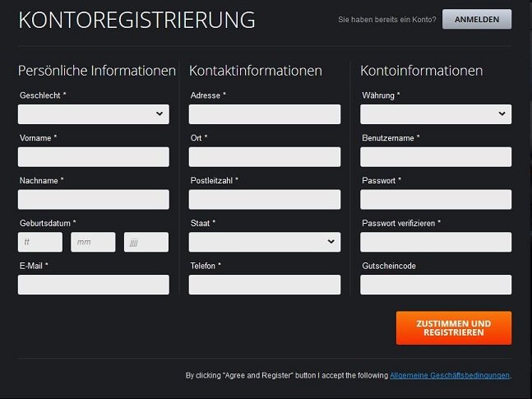Click the Kontoinformationen heading
The height and width of the screenshot is (399, 532).
pos(421,71)
